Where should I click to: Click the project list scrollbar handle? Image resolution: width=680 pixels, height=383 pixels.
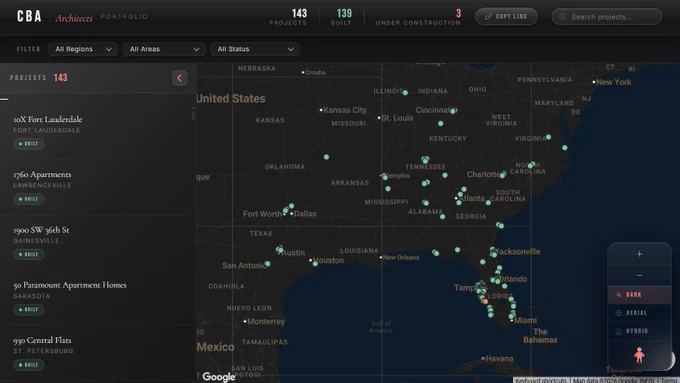click(x=193, y=114)
